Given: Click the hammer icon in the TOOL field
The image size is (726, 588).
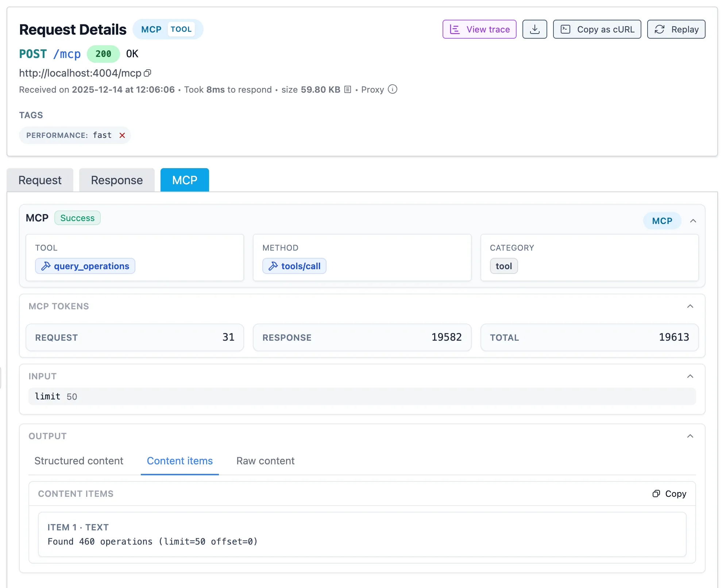Looking at the screenshot, I should click(46, 266).
